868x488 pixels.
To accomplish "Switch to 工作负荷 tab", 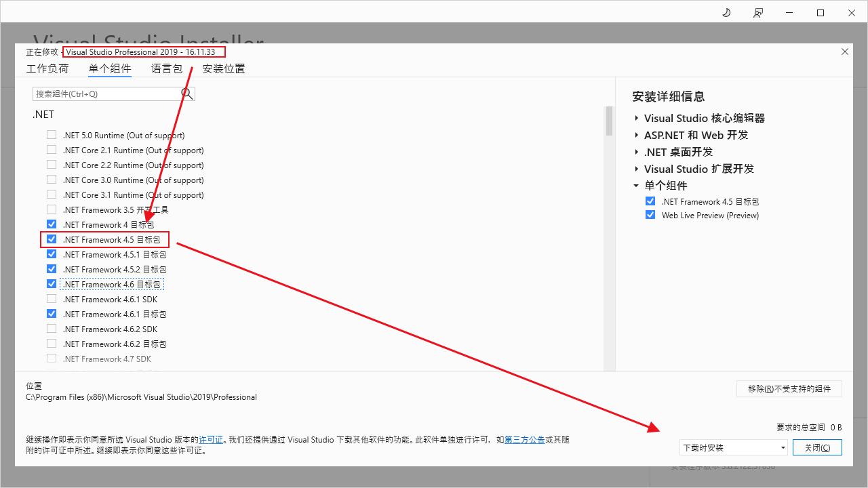I will 47,68.
